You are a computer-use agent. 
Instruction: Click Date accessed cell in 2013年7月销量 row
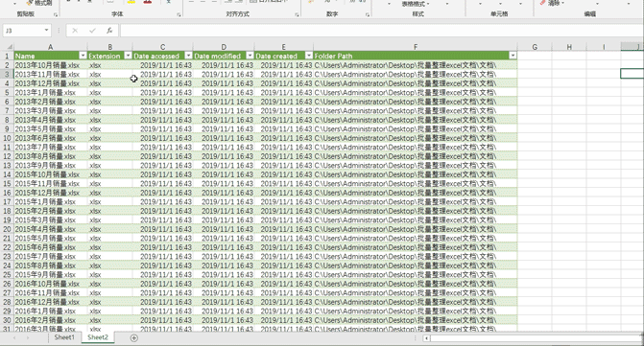click(162, 147)
